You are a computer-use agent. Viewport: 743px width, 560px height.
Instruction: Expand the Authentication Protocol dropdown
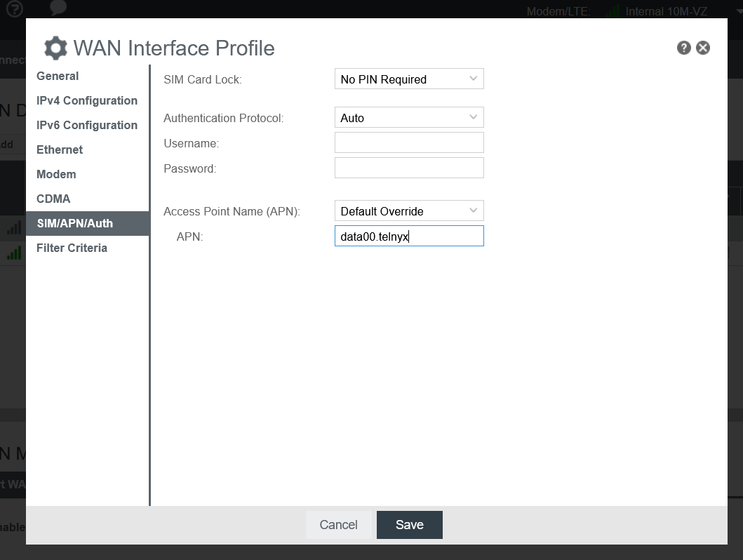[409, 118]
